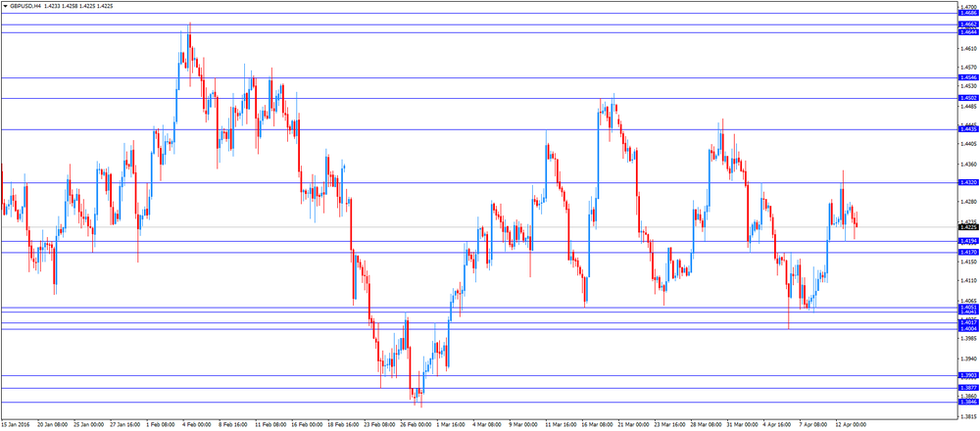Click the 1.4610 price scale value
The image size is (980, 431).
point(967,48)
